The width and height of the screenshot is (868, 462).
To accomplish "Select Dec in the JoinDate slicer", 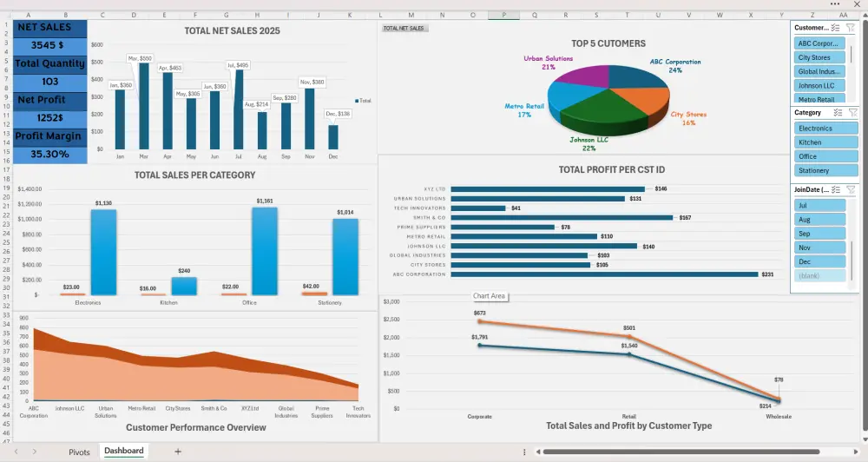I will pos(820,261).
